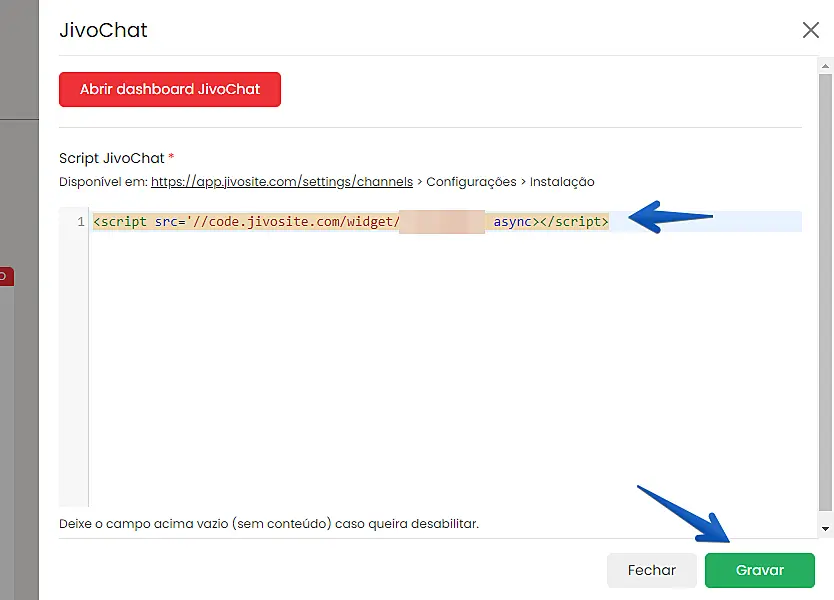Click the scrollbar down arrow
Viewport: 834px width, 600px height.
(825, 529)
